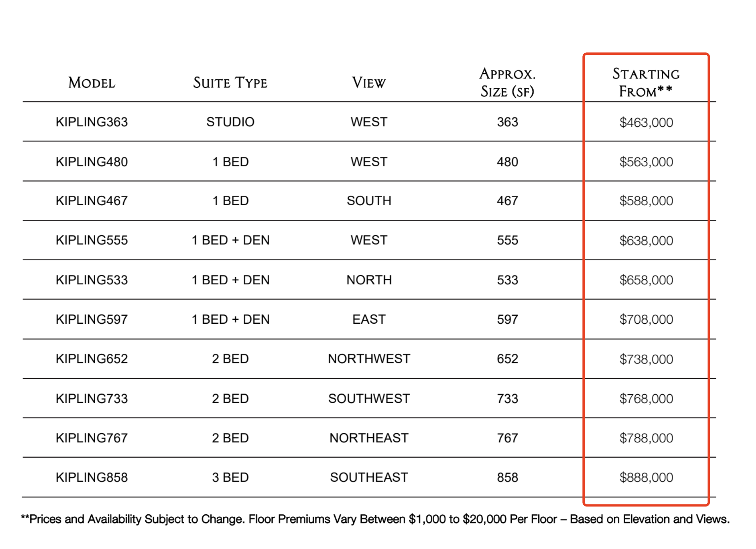This screenshot has height=549, width=756.
Task: Select the KIPLING555 model name
Action: (x=92, y=240)
